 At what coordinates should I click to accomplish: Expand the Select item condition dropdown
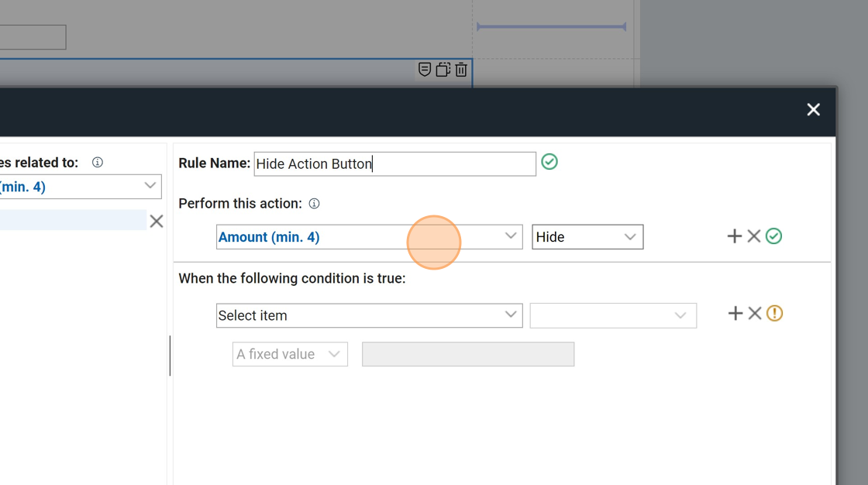point(369,315)
